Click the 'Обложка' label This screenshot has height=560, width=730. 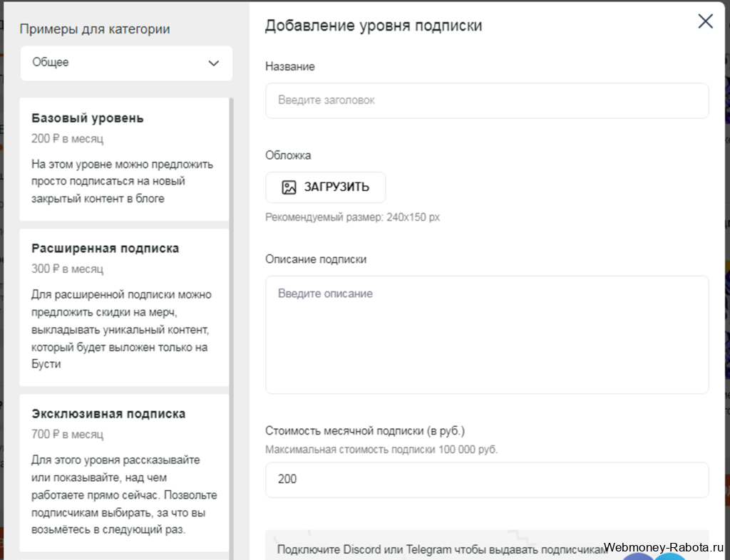pyautogui.click(x=288, y=155)
